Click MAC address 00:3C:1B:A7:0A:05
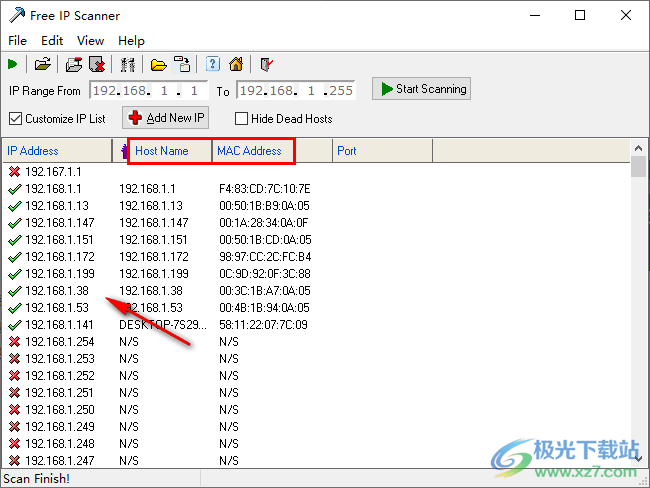Viewport: 650px width, 488px height. pos(265,291)
